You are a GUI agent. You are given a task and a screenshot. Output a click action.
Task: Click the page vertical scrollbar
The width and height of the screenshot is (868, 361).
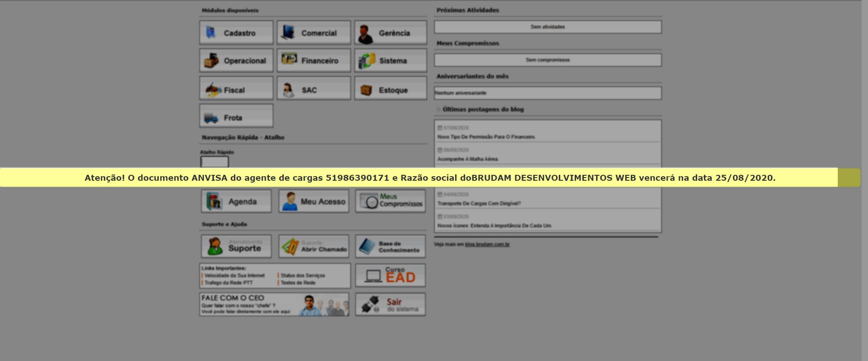864,180
